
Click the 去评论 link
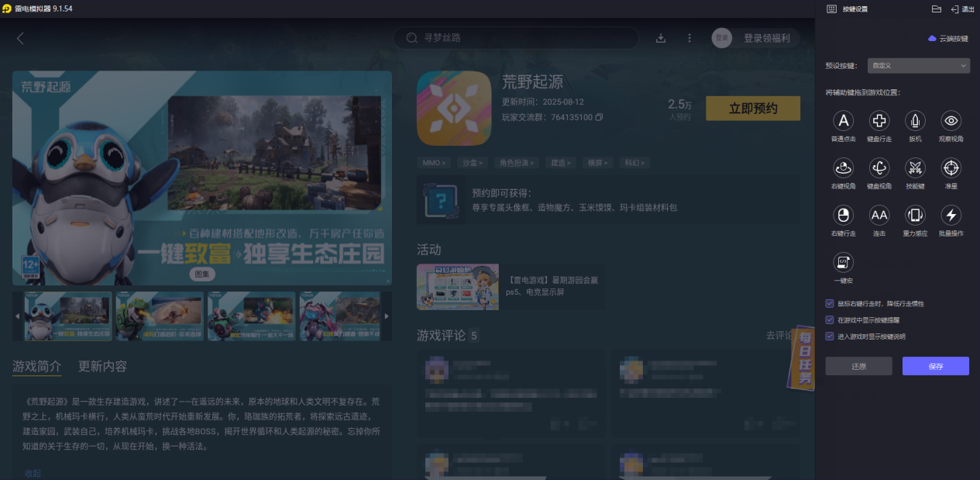780,336
